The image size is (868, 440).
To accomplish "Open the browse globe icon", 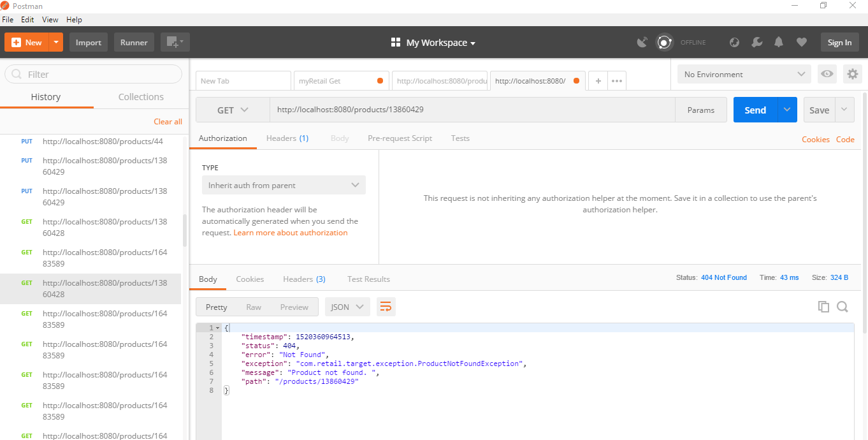I will point(734,42).
